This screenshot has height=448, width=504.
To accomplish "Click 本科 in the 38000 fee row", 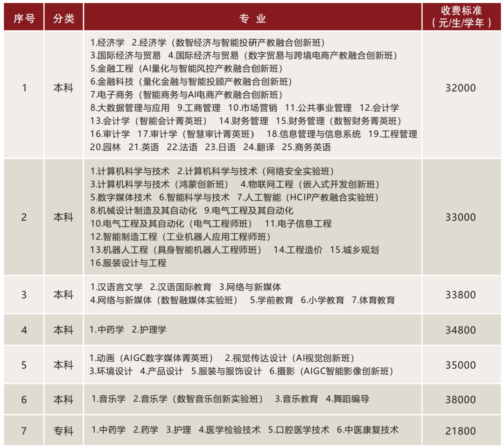I will 63,399.
